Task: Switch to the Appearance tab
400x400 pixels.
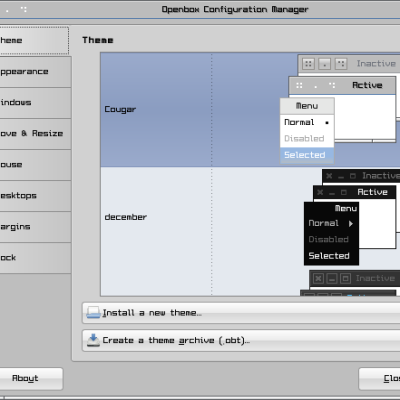Action: click(x=35, y=72)
